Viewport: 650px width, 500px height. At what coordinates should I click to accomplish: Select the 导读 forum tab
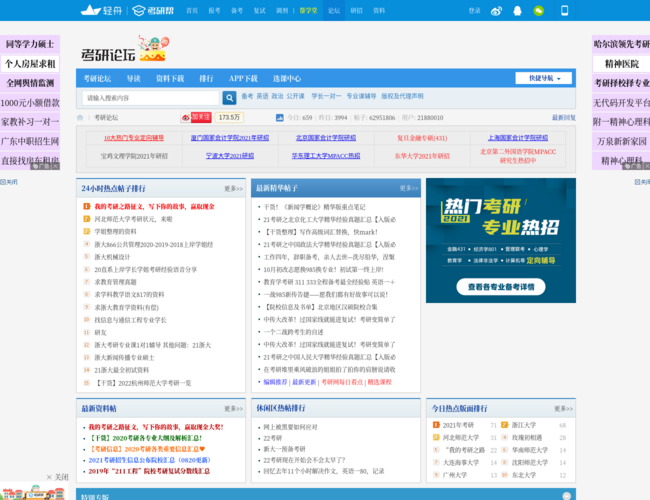133,78
